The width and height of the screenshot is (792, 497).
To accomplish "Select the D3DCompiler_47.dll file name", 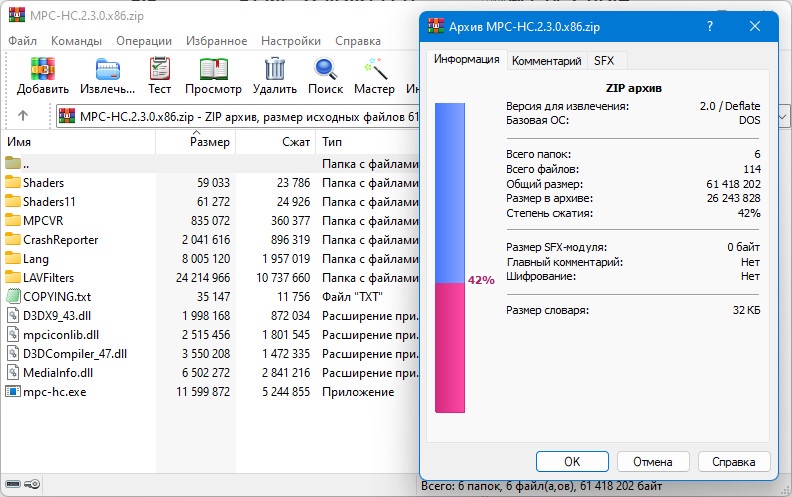I will tap(75, 354).
